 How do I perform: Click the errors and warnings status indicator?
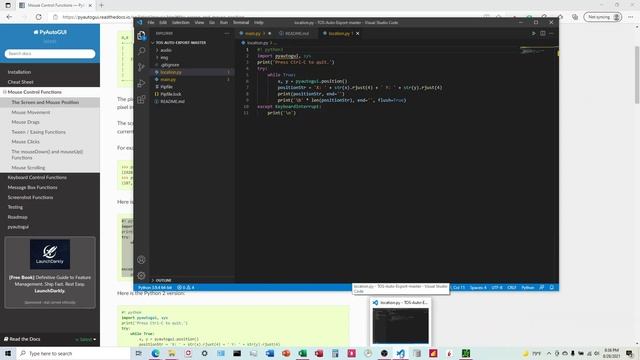click(186, 288)
